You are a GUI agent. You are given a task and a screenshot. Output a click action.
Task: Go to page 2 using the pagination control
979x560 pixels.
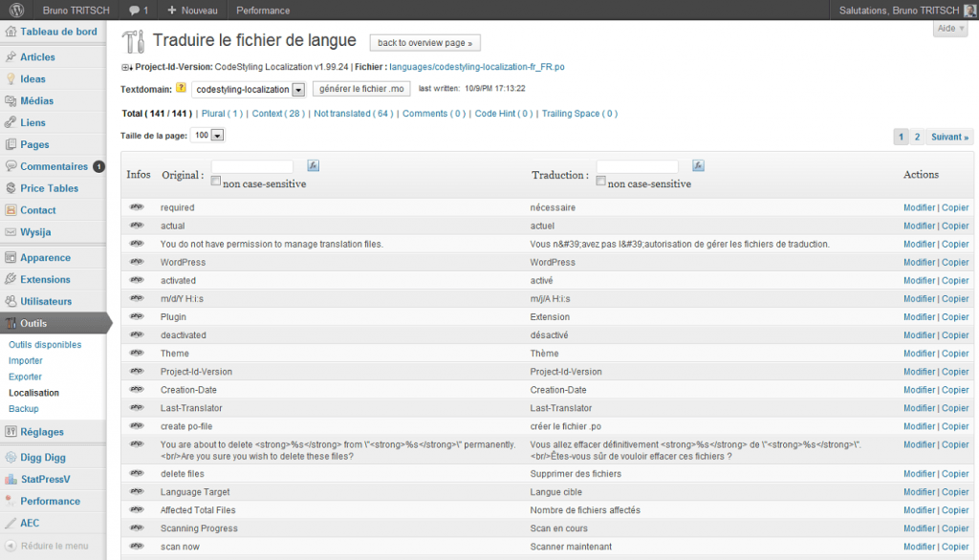tap(919, 137)
